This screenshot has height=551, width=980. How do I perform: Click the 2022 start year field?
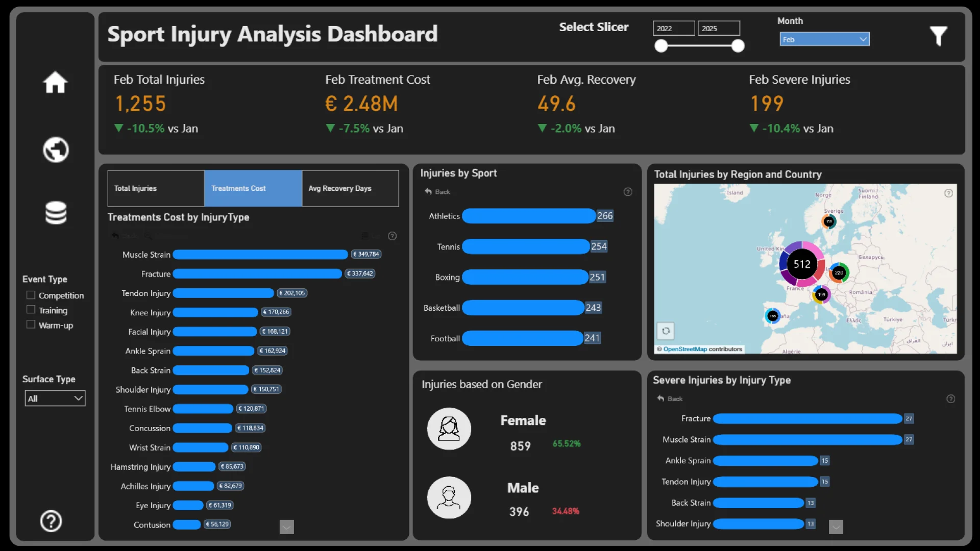click(674, 28)
